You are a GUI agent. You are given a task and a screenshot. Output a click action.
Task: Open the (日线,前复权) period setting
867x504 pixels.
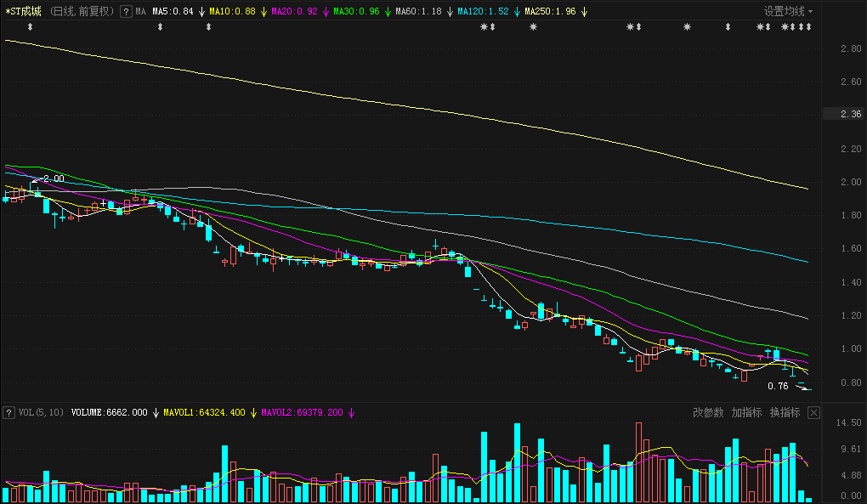pos(81,12)
